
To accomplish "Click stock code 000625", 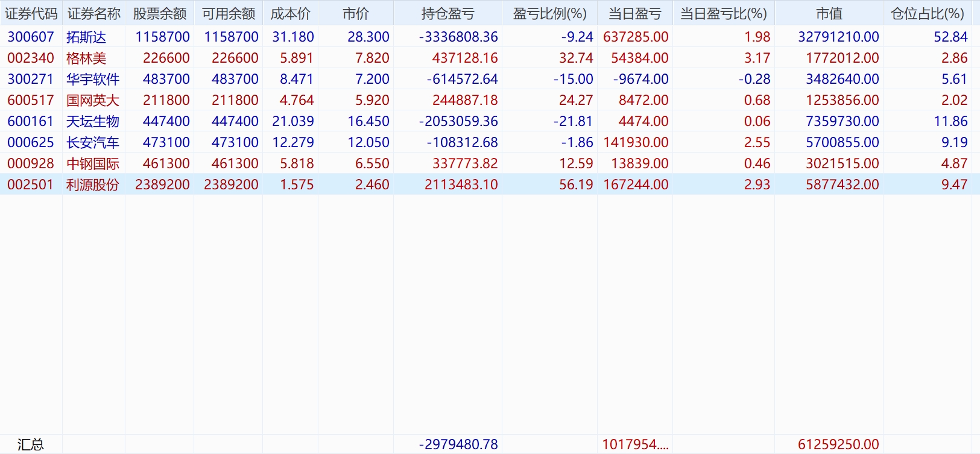I will pos(31,142).
